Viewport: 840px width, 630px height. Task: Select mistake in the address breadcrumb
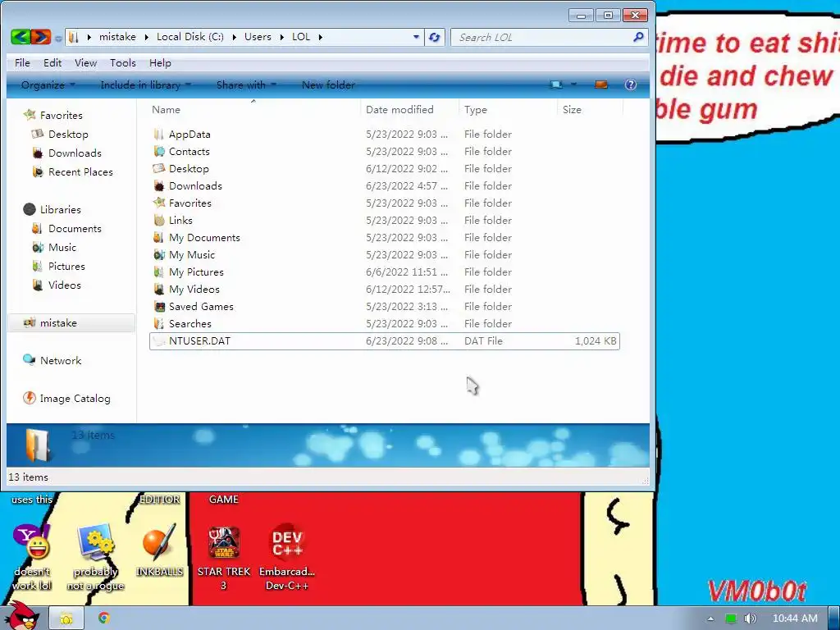(117, 37)
